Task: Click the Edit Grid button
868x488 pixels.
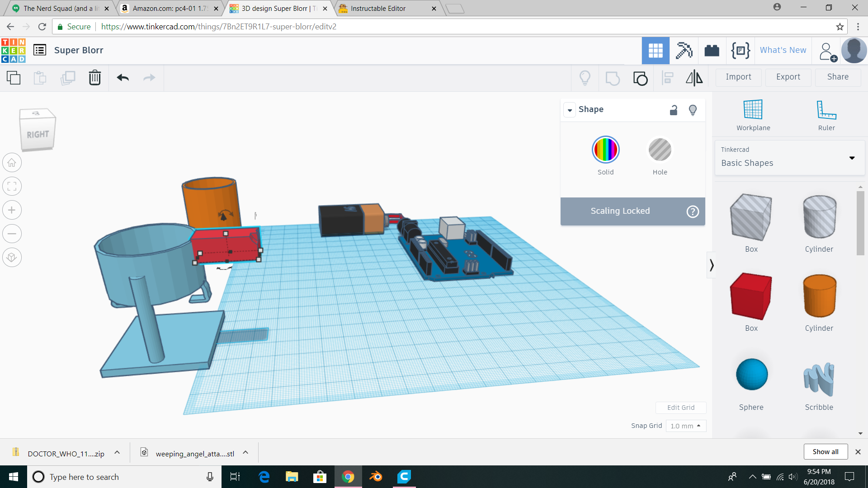Action: click(x=681, y=408)
